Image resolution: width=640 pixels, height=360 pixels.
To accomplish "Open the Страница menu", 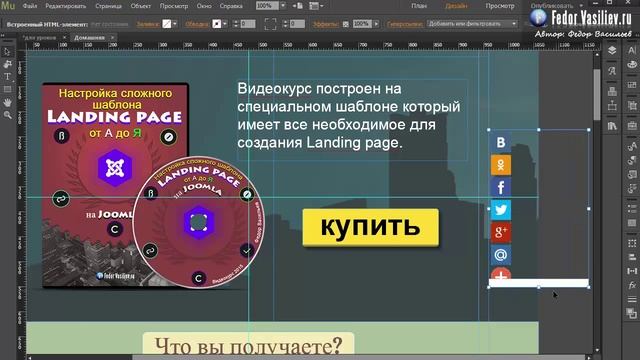I will click(108, 6).
